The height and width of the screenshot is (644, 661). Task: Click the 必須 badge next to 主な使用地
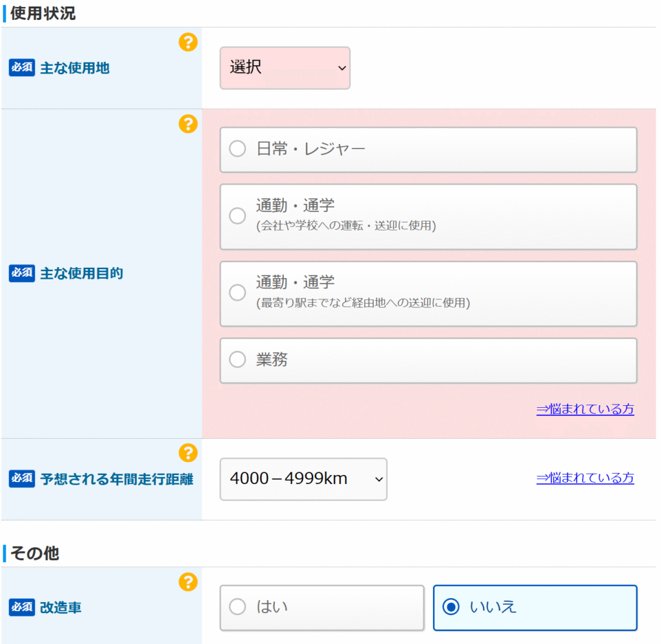click(21, 68)
